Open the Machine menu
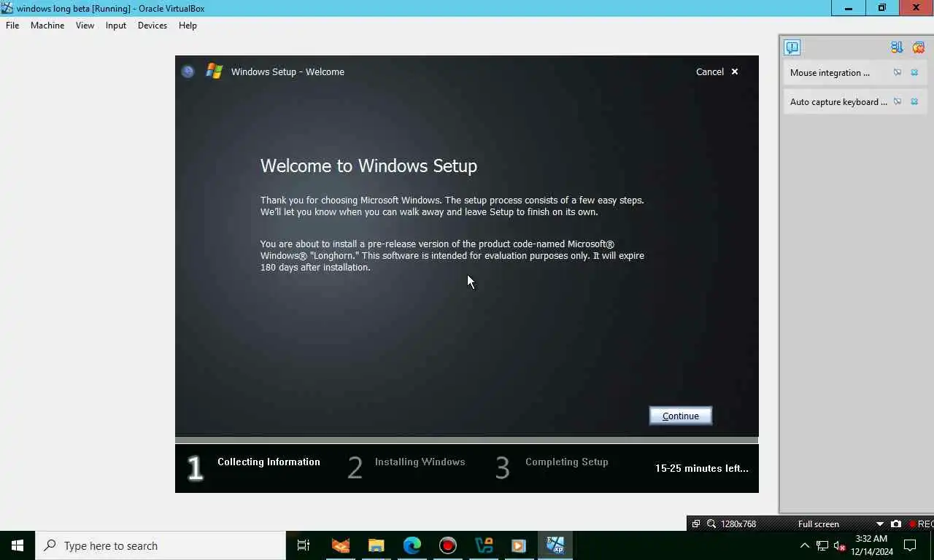This screenshot has height=560, width=934. tap(47, 26)
